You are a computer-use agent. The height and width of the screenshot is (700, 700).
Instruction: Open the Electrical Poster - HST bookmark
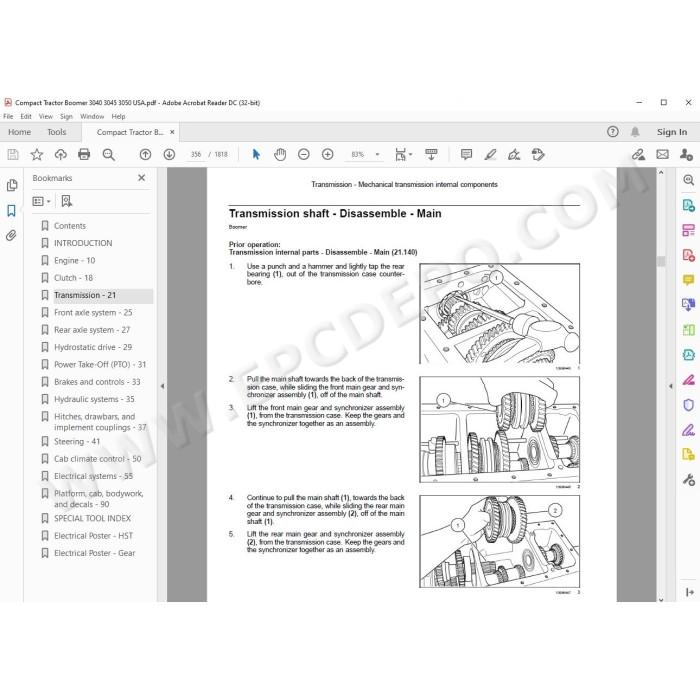(x=93, y=536)
